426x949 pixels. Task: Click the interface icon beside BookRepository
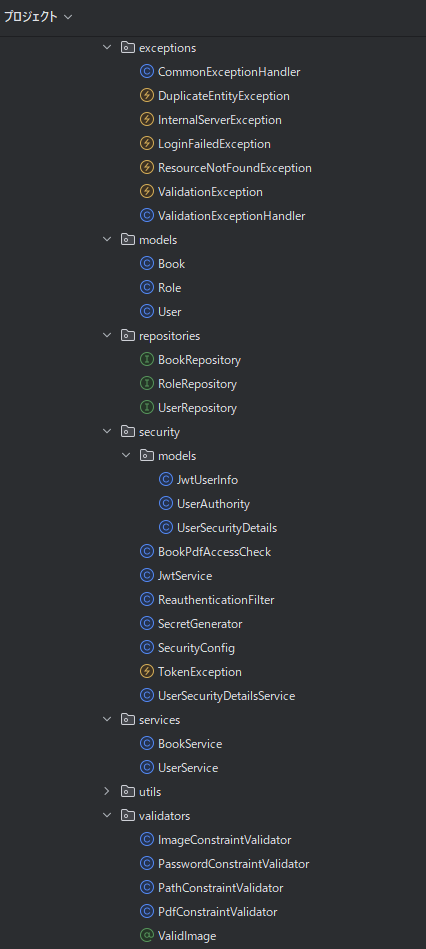pyautogui.click(x=146, y=360)
